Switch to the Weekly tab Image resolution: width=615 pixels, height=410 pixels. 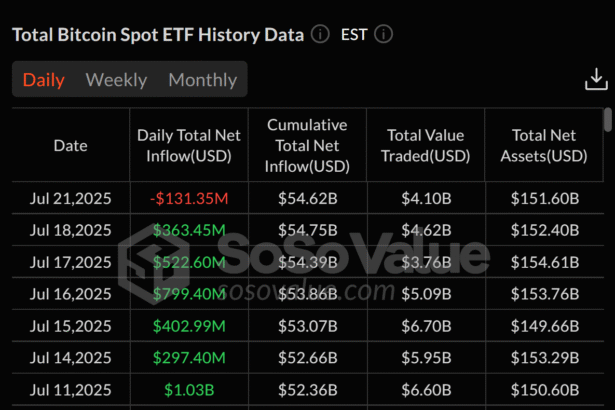click(x=116, y=80)
